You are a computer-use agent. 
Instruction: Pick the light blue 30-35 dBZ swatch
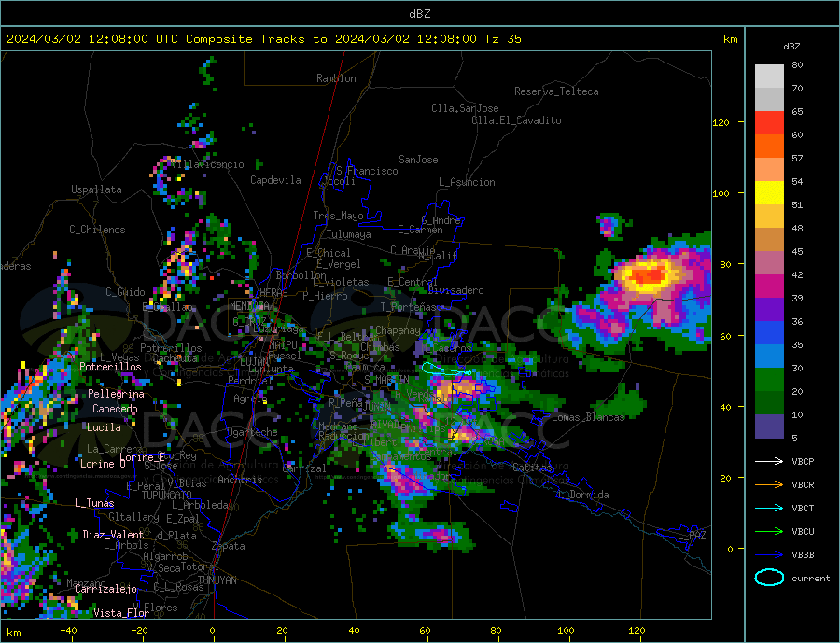point(769,356)
